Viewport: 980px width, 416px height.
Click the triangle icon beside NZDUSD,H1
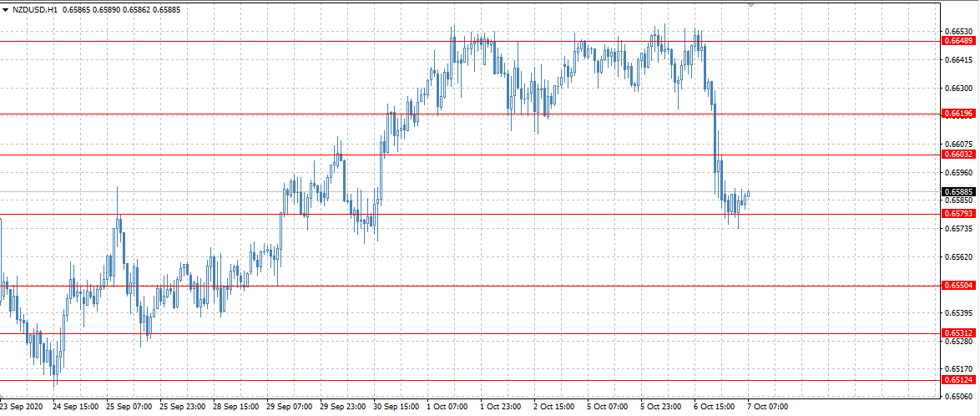tap(6, 10)
